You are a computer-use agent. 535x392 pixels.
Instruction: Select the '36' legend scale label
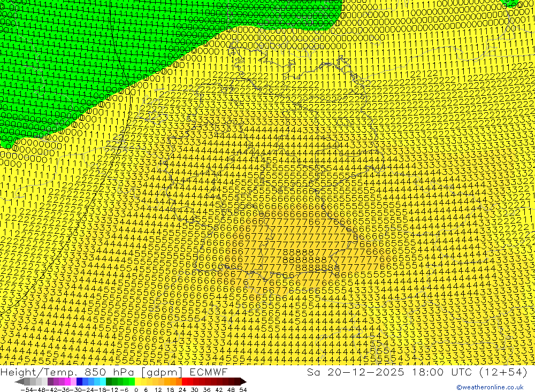pos(207,390)
